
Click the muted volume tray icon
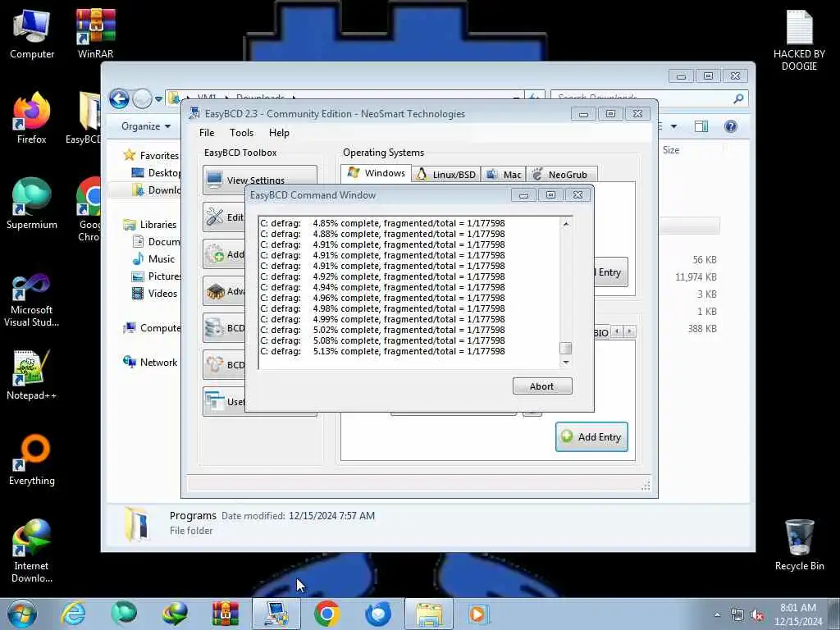(757, 615)
